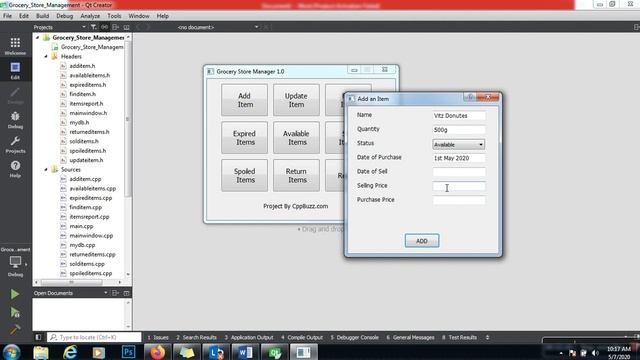
Task: Open the Analyze menu
Action: coord(90,16)
